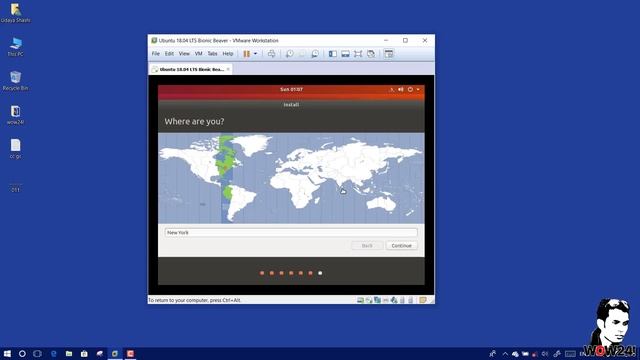Switch to Unity mode icon

click(371, 54)
